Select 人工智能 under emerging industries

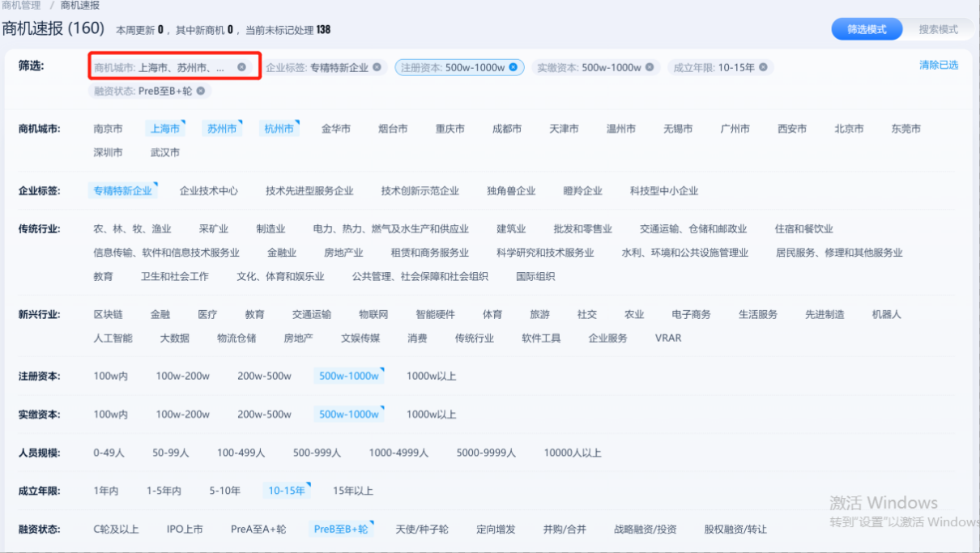[113, 338]
